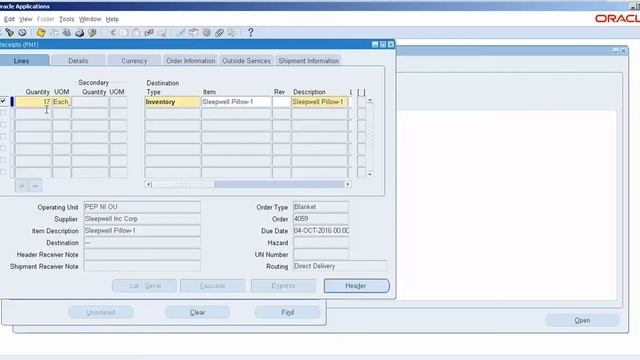Click the Lot - Serial button

click(144, 286)
